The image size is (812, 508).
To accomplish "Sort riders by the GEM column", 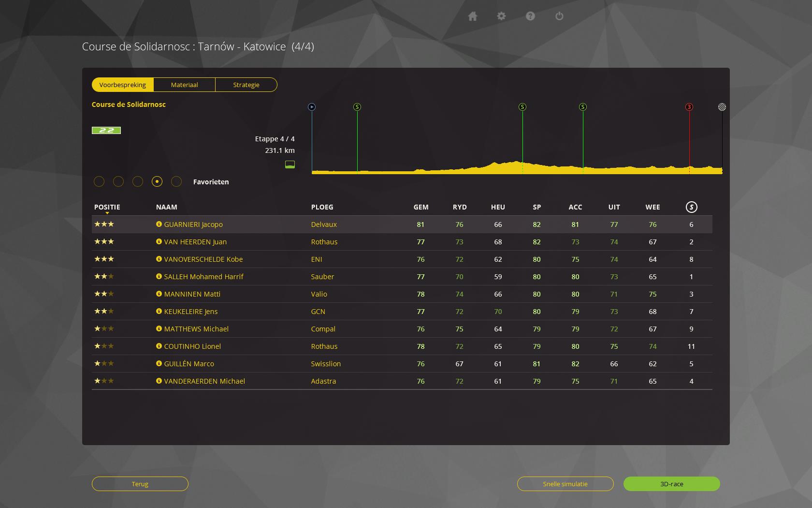I will (x=420, y=207).
